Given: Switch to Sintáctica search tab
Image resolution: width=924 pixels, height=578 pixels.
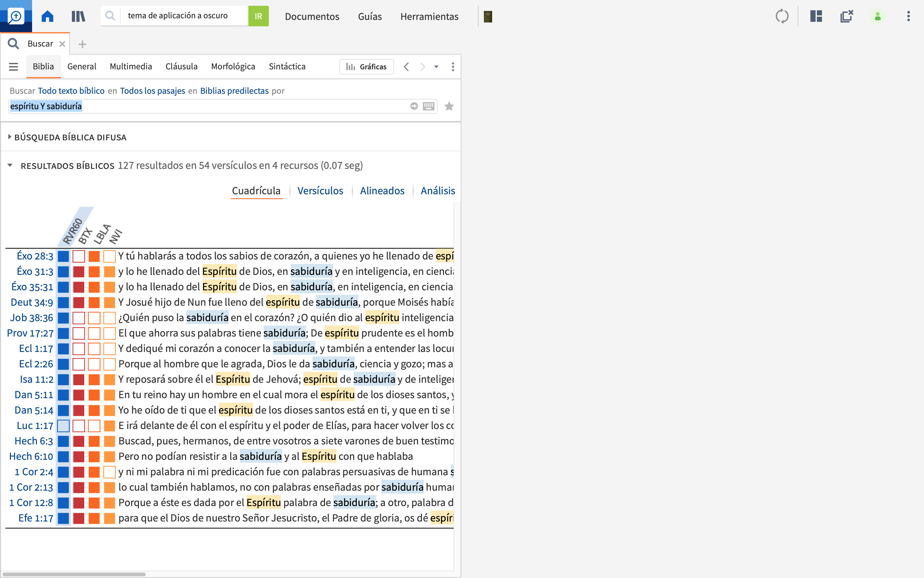Looking at the screenshot, I should click(x=287, y=66).
